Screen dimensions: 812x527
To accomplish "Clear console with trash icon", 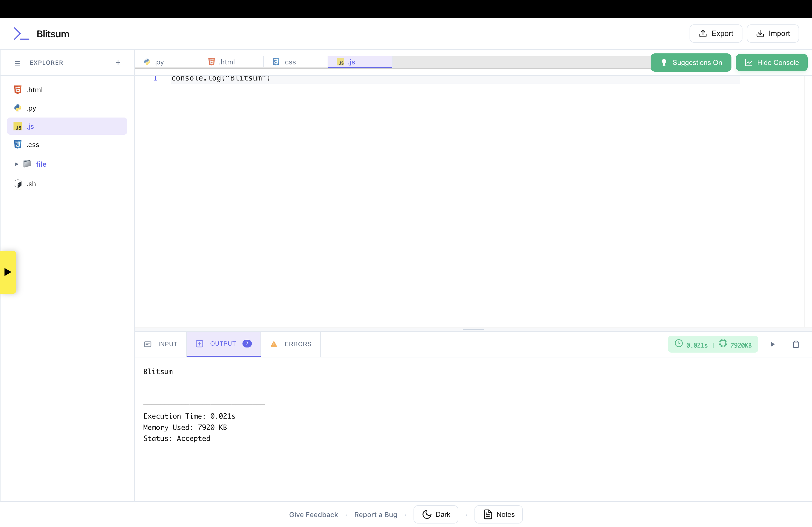I will [796, 344].
